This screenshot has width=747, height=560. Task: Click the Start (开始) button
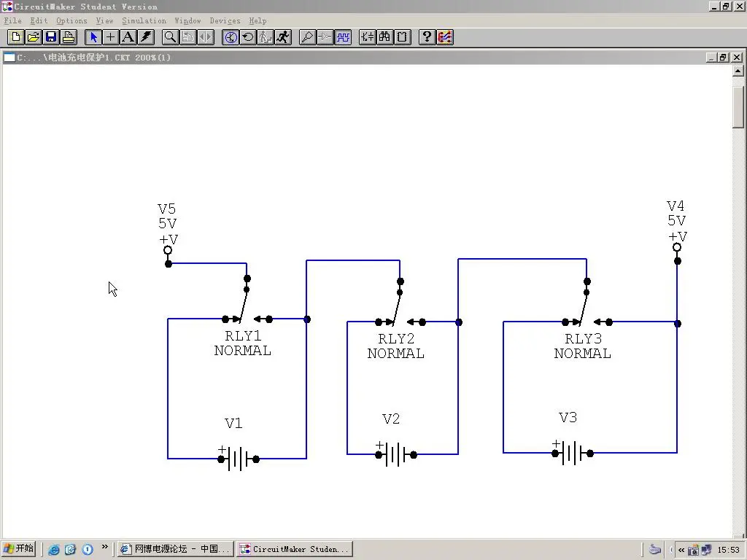point(19,548)
